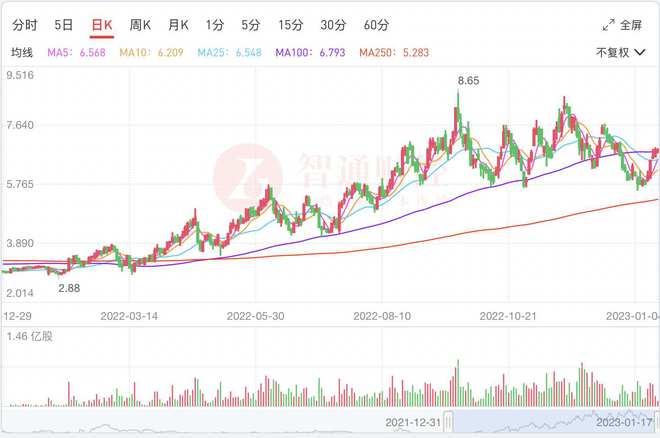Switch to the 30分 interval tab
The height and width of the screenshot is (438, 660).
click(x=333, y=25)
